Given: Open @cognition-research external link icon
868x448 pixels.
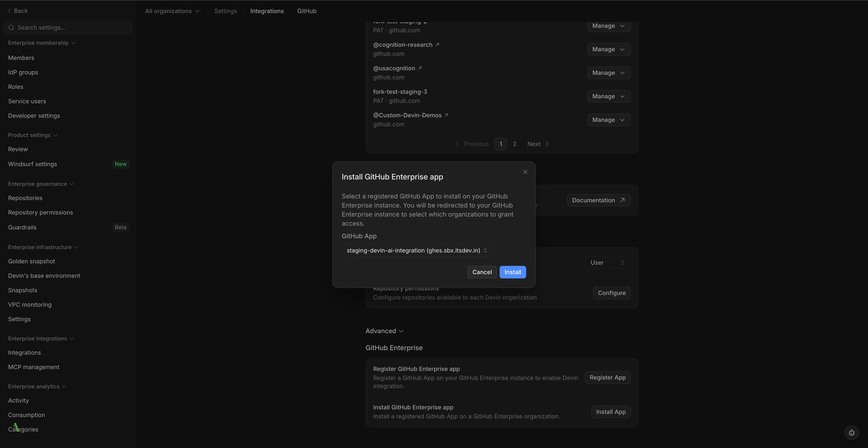Looking at the screenshot, I should point(437,45).
